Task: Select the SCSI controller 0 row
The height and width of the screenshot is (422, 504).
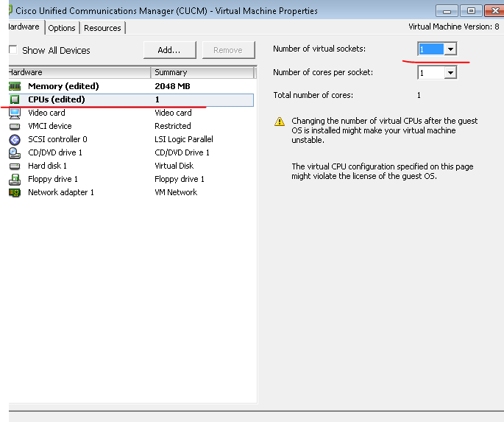Action: pos(131,139)
